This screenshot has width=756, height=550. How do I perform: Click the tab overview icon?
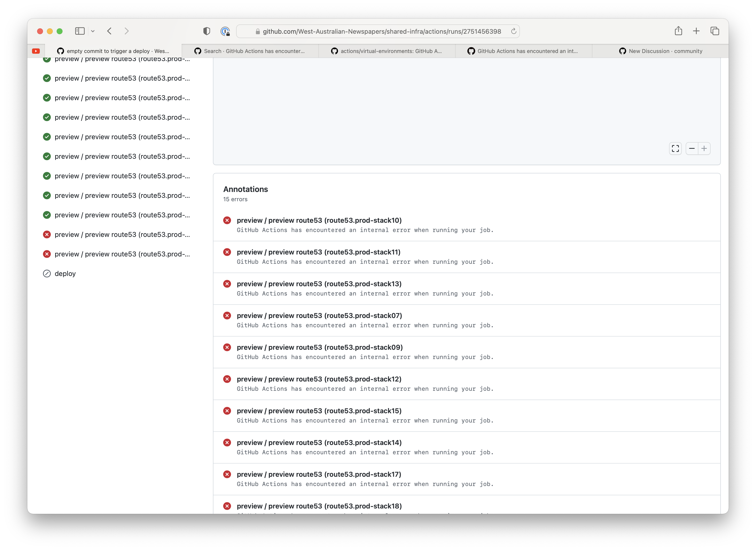pyautogui.click(x=715, y=31)
